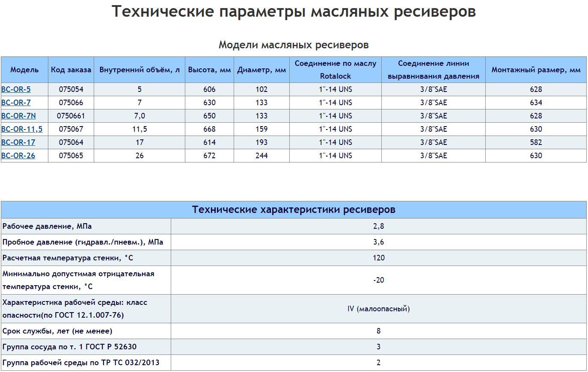Select order code 075065
The height and width of the screenshot is (372, 588).
pos(71,156)
